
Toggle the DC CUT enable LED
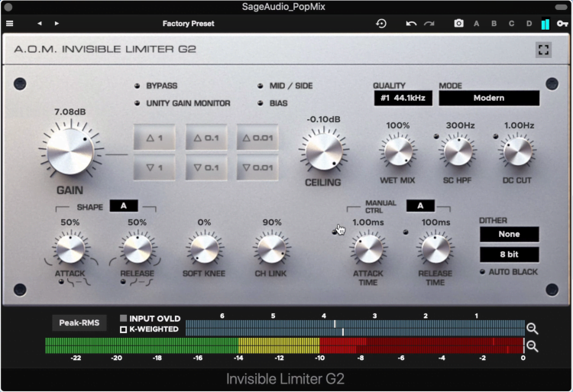point(496,136)
